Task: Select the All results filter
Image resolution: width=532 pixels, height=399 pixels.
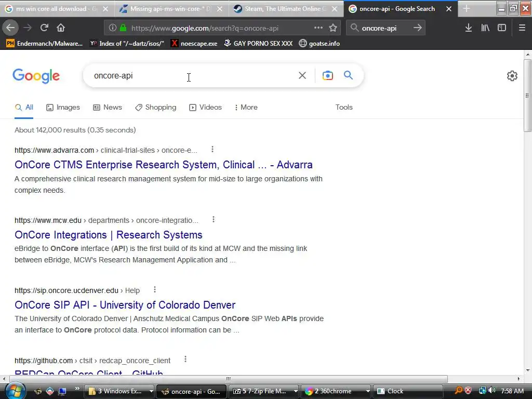Action: pos(24,107)
